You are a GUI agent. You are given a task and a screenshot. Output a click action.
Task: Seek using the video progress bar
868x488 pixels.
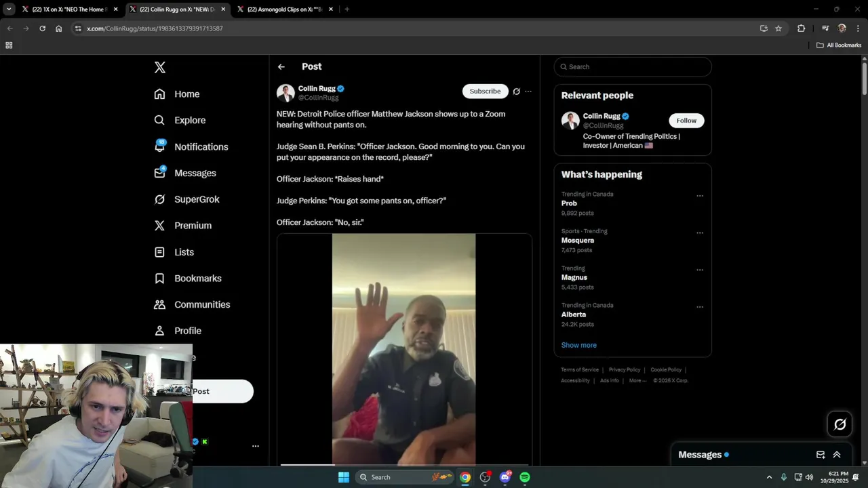tap(403, 464)
